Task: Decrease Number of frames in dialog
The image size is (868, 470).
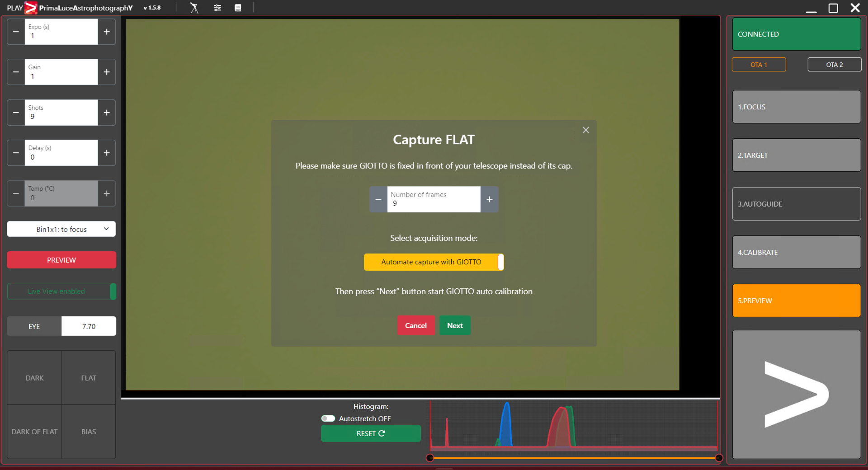Action: [x=378, y=199]
